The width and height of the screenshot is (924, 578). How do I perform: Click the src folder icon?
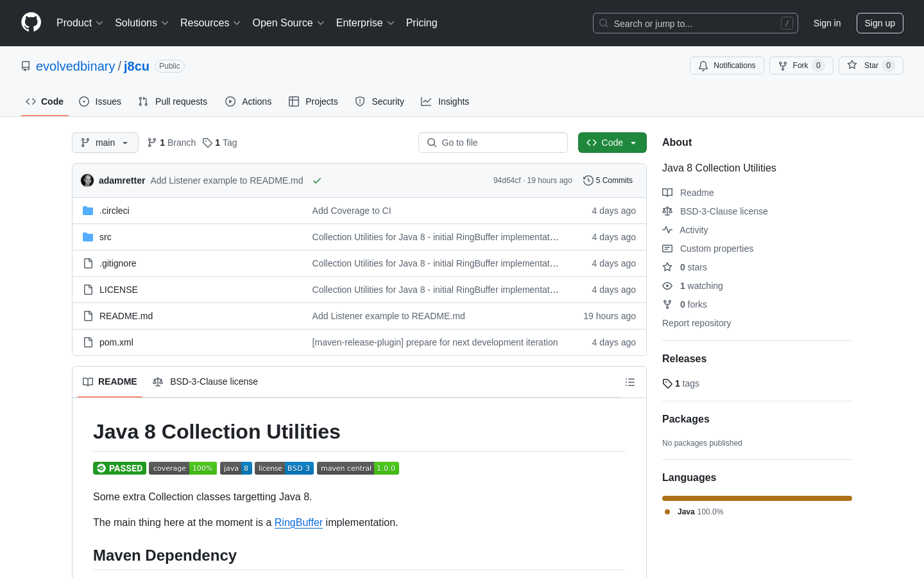pos(88,237)
